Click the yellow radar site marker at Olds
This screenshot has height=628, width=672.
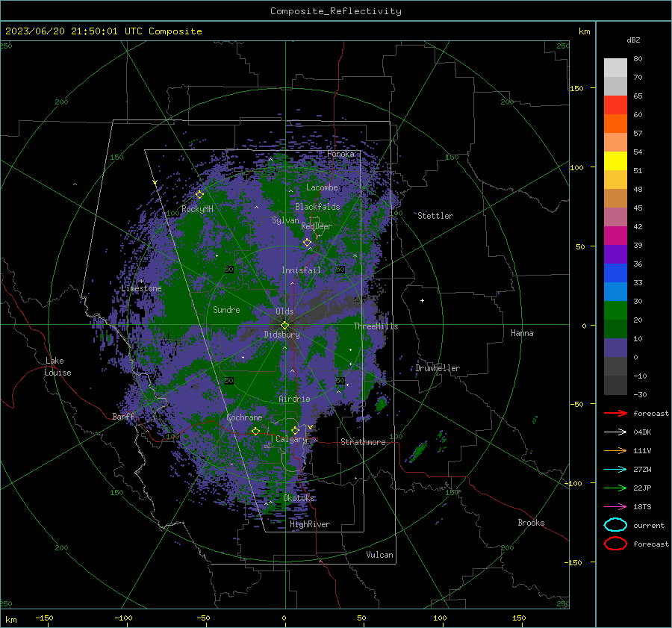tap(284, 325)
